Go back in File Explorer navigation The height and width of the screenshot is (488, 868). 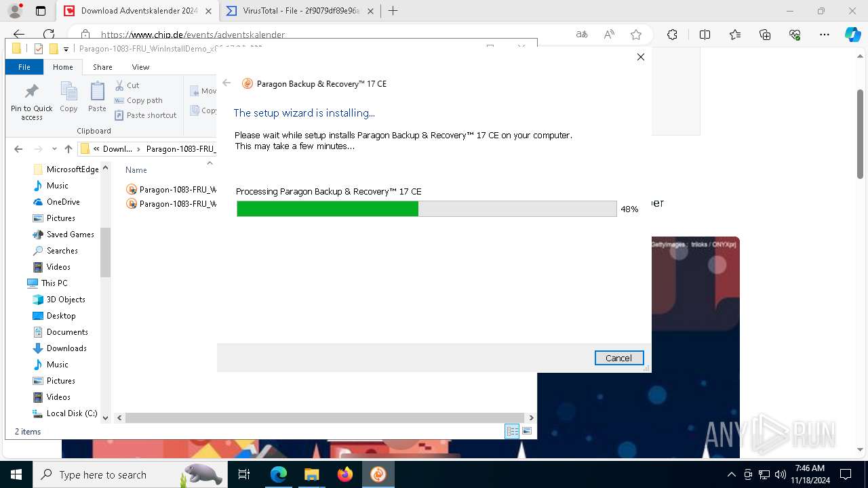[x=18, y=149]
